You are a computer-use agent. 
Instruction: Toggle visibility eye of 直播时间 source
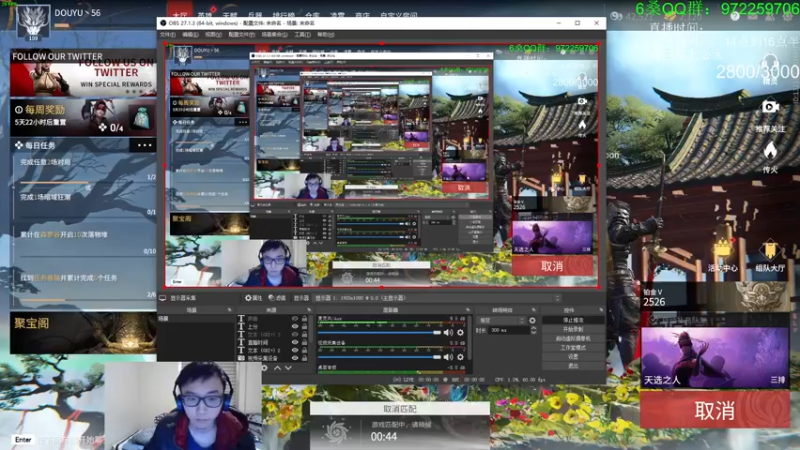point(295,342)
